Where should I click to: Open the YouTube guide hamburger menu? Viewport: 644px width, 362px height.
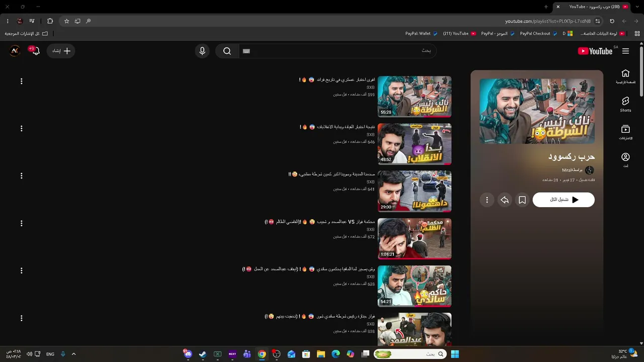[625, 51]
